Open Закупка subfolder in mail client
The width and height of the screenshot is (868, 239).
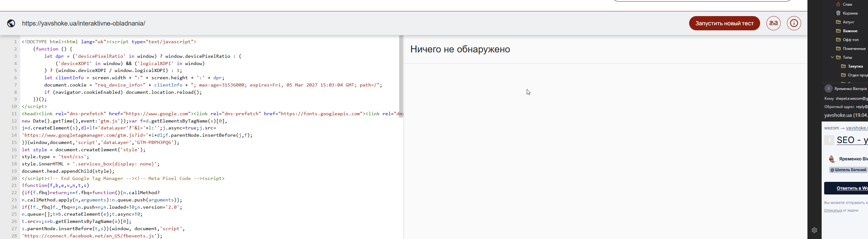[x=855, y=66]
